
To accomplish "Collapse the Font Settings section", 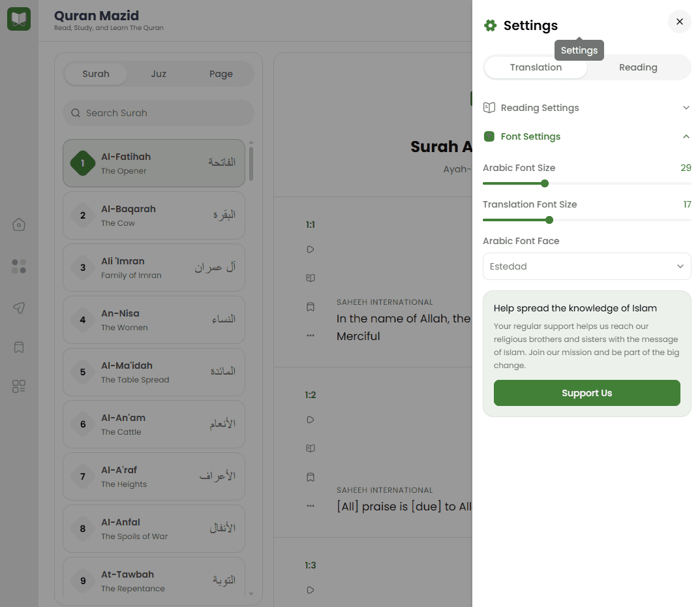I will pos(586,136).
